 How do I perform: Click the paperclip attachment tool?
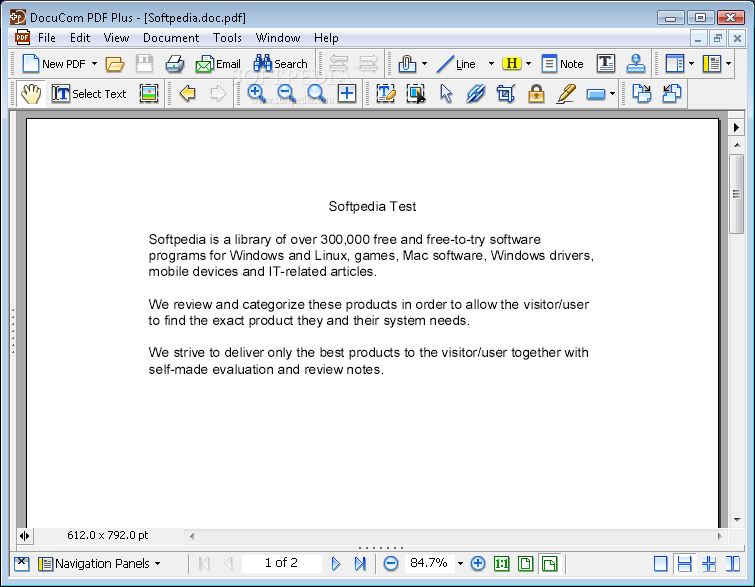407,64
